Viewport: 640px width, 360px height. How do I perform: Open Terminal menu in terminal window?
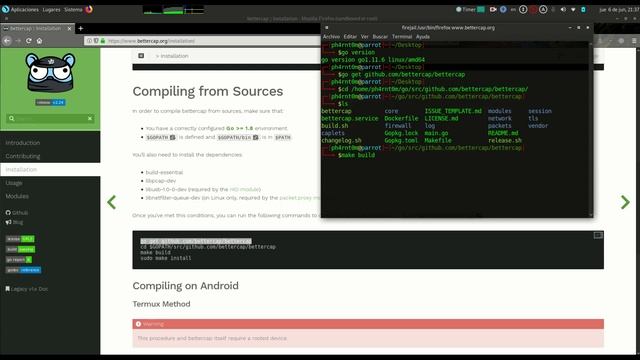tap(402, 37)
